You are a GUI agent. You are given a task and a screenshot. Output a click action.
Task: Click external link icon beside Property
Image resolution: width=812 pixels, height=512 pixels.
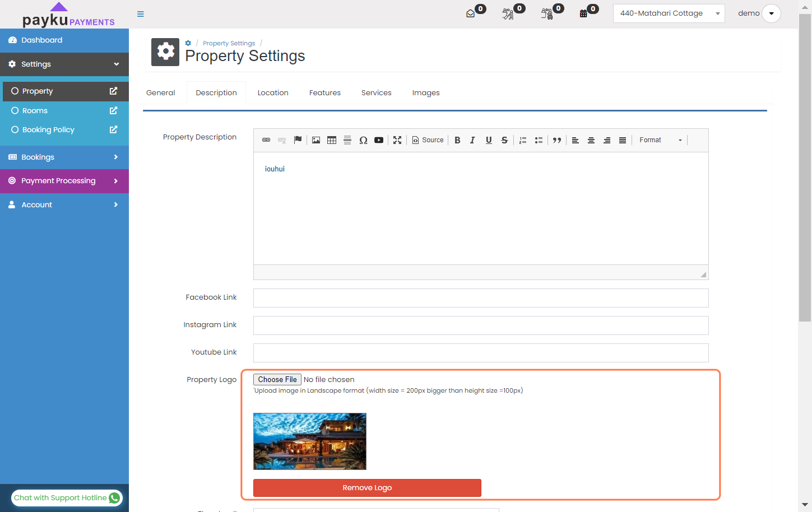[113, 91]
